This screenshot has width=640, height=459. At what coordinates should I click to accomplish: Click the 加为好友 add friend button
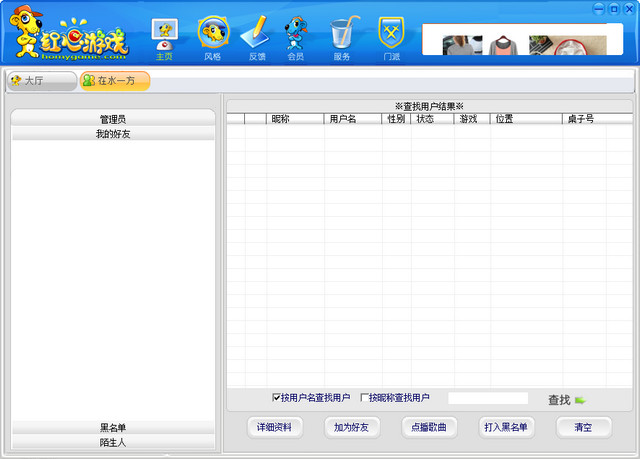[352, 427]
